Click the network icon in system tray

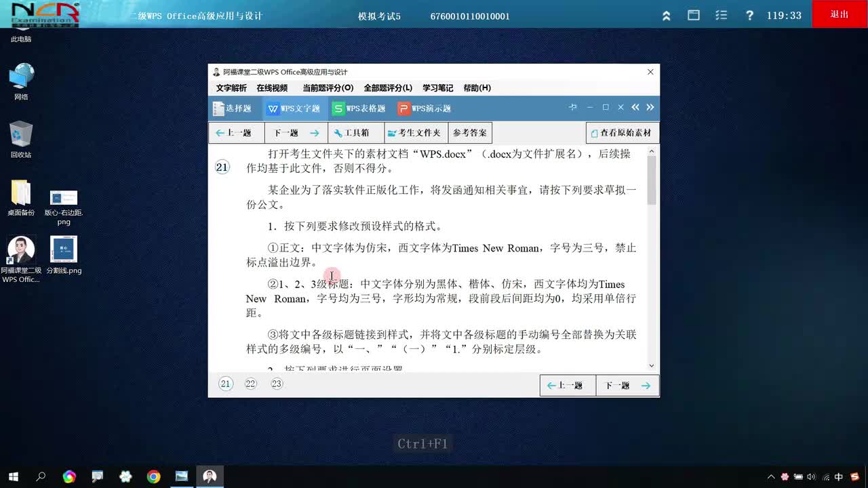pos(825,477)
